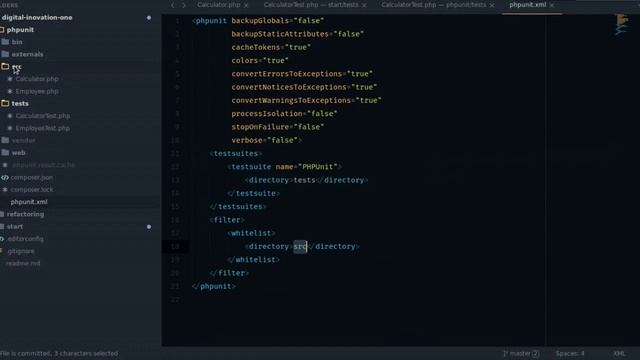Click the code icon beside composer.json

click(x=5, y=177)
